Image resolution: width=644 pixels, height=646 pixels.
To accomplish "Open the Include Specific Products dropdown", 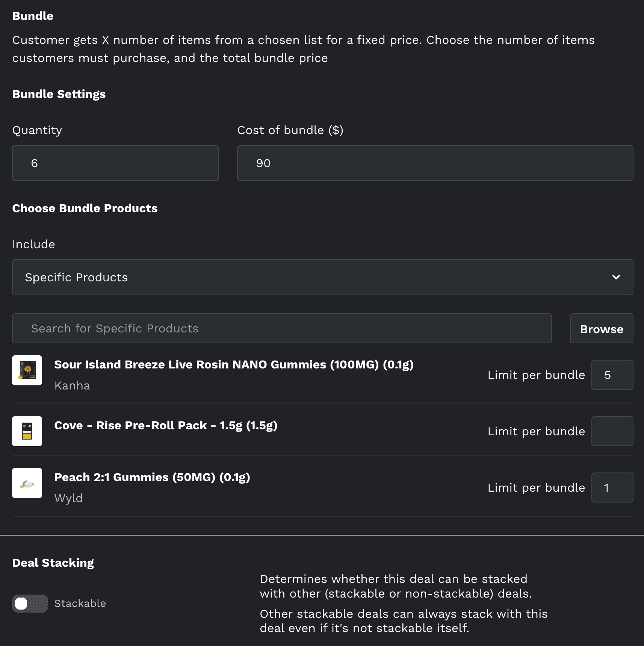I will coord(322,277).
